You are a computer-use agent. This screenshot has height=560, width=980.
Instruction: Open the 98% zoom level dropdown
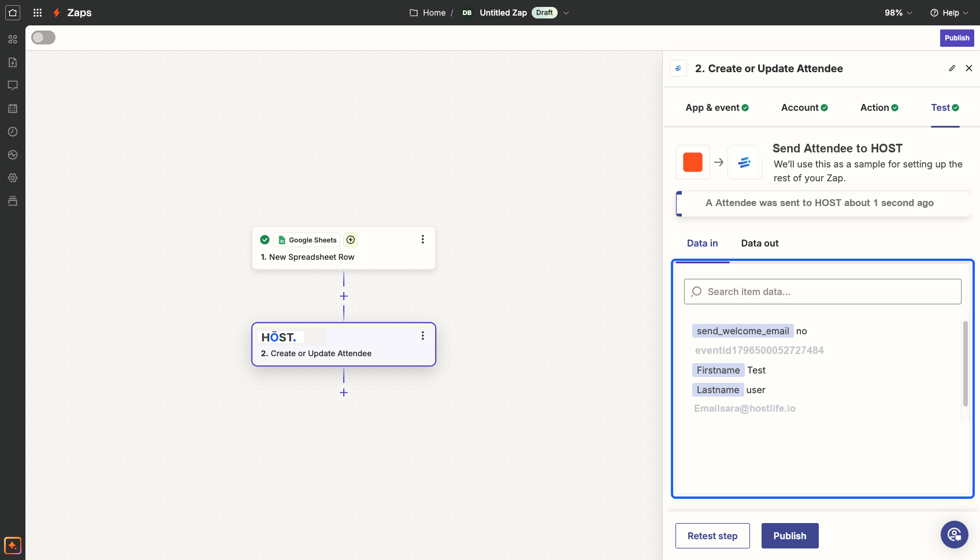(x=898, y=13)
